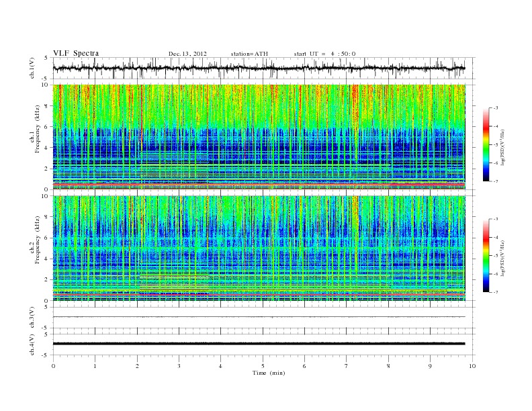This screenshot has height=411, width=532.
Task: Click the ch.3 flat waveform trace
Action: (x=259, y=317)
